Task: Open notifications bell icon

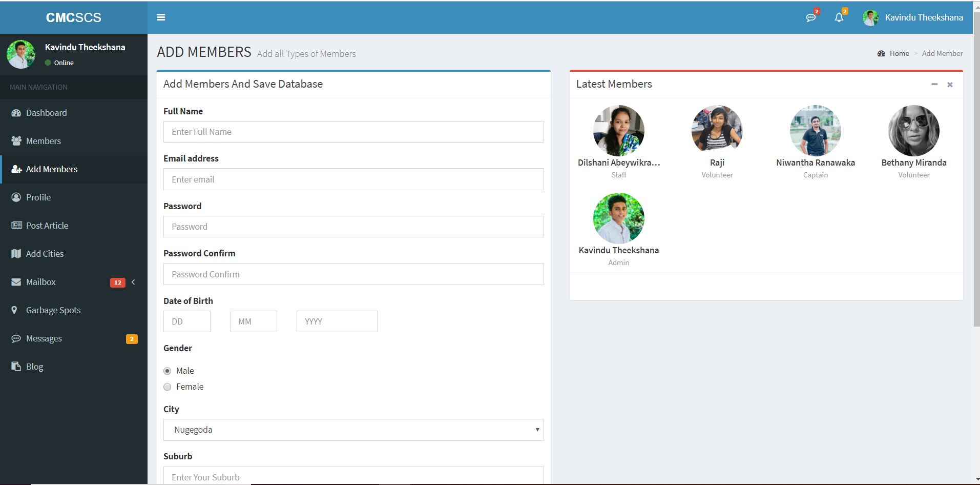Action: [x=839, y=17]
